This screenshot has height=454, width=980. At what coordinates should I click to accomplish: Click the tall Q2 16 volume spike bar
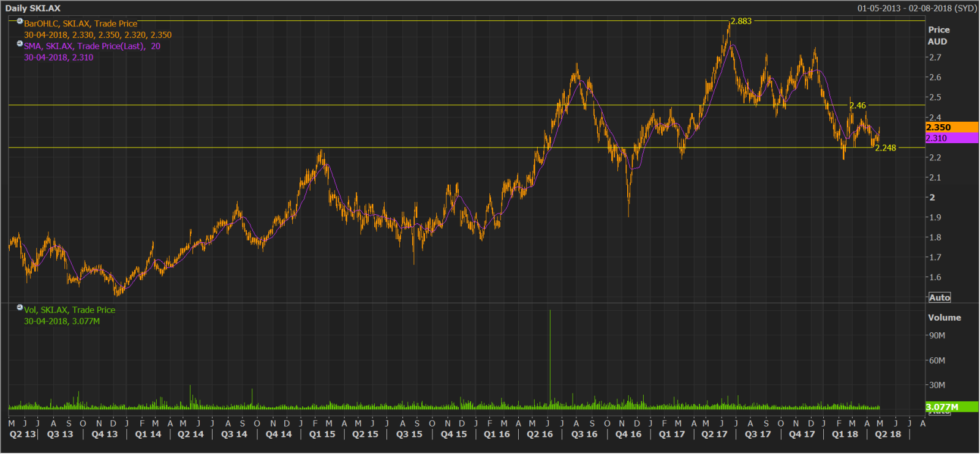click(550, 360)
